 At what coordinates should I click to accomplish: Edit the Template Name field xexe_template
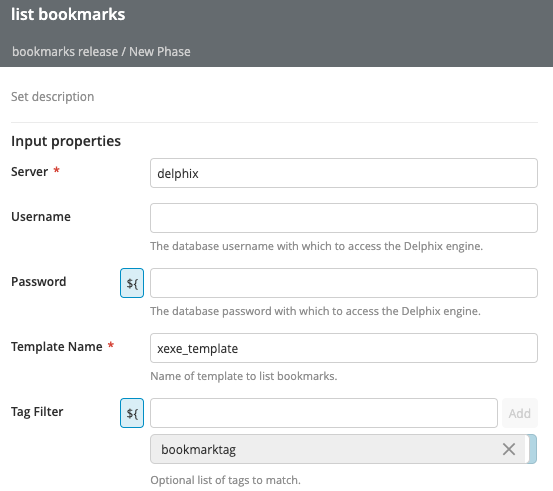pyautogui.click(x=344, y=348)
